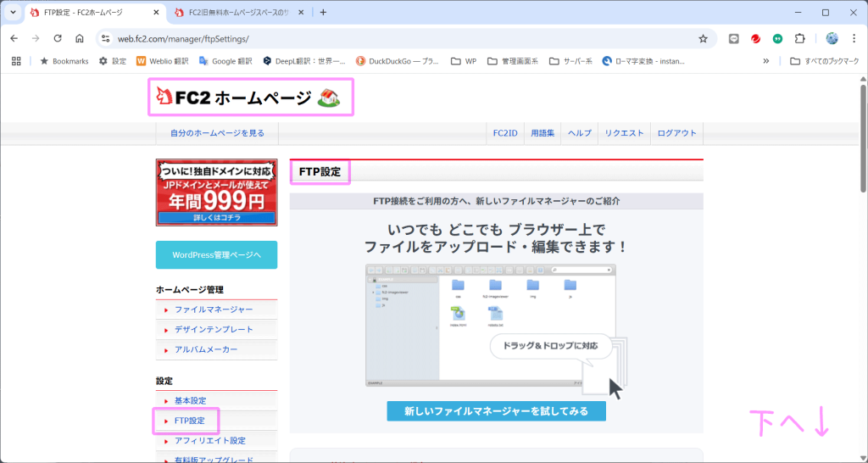Click the FC2 ホームページ logo
The image size is (868, 463).
[249, 98]
